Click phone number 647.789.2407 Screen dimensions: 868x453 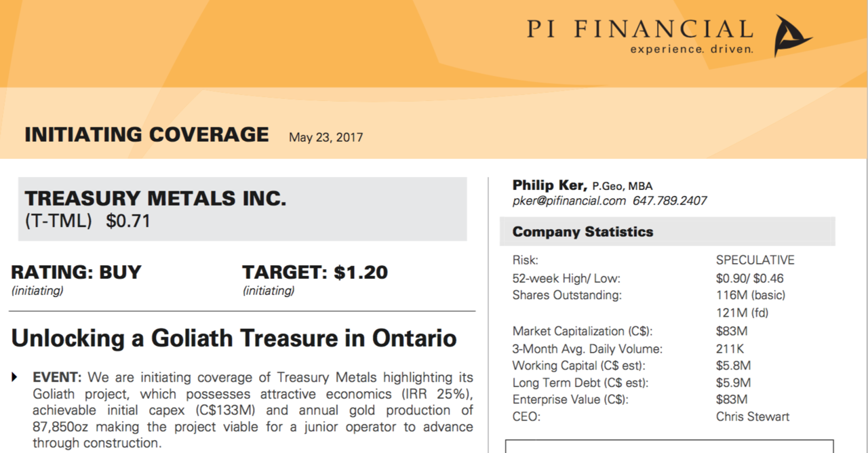tap(670, 201)
